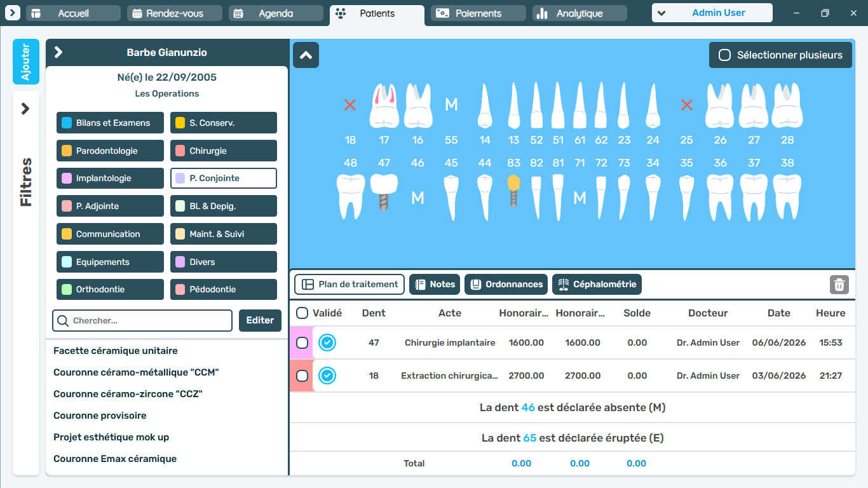Enable the Sélectionner plusieurs checkbox

724,55
